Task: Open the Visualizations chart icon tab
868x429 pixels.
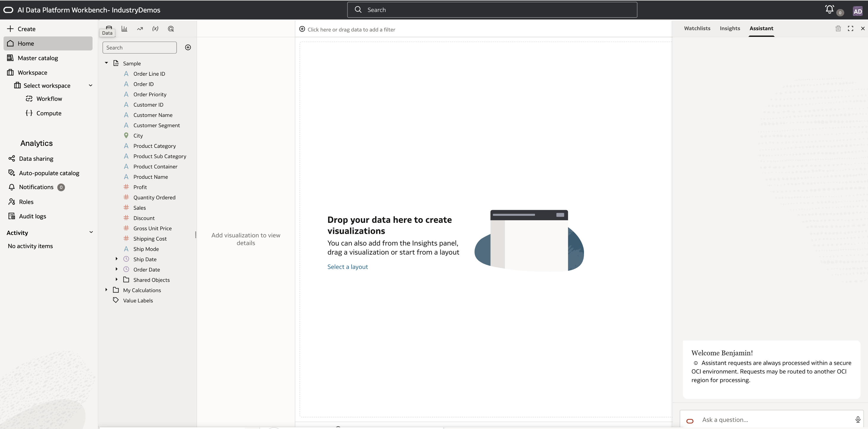Action: (124, 29)
